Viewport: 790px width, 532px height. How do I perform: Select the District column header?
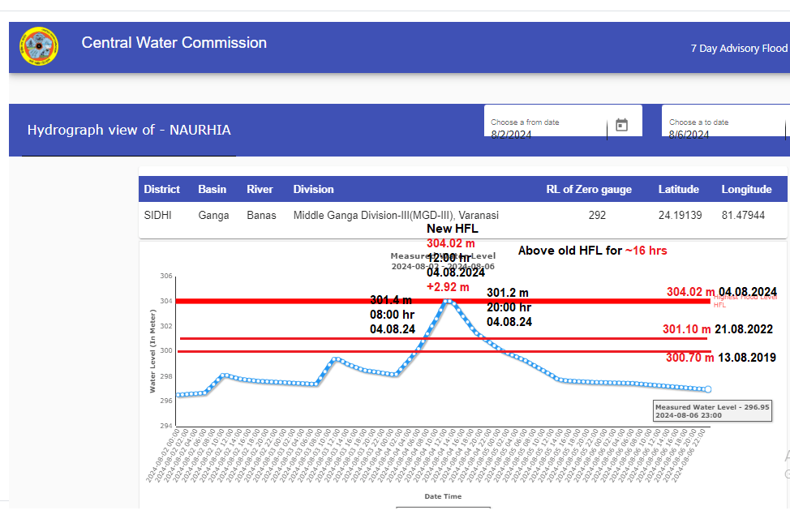pyautogui.click(x=162, y=189)
